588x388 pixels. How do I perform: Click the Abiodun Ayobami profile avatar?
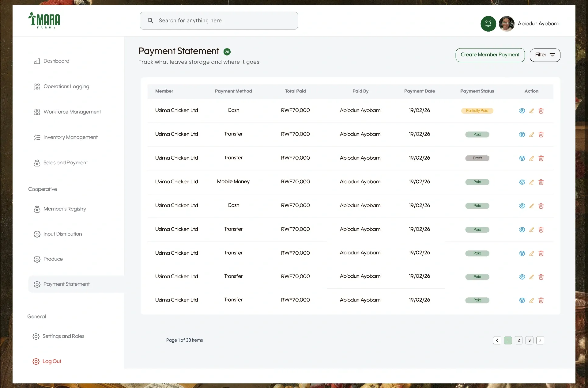(507, 24)
